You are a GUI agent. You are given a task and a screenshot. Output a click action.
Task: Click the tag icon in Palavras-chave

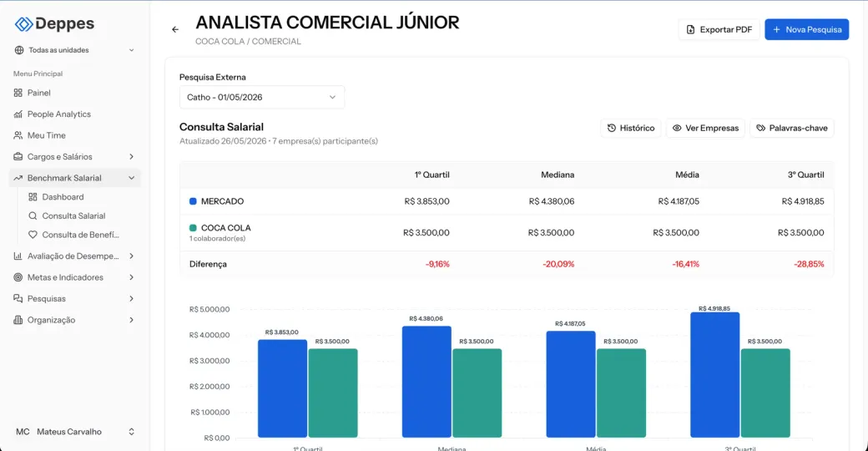(x=761, y=128)
